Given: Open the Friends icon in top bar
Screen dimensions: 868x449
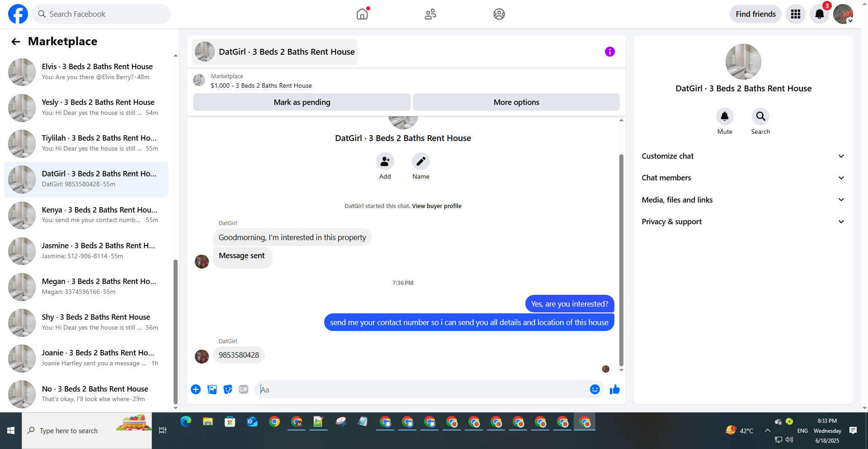Looking at the screenshot, I should (x=430, y=14).
